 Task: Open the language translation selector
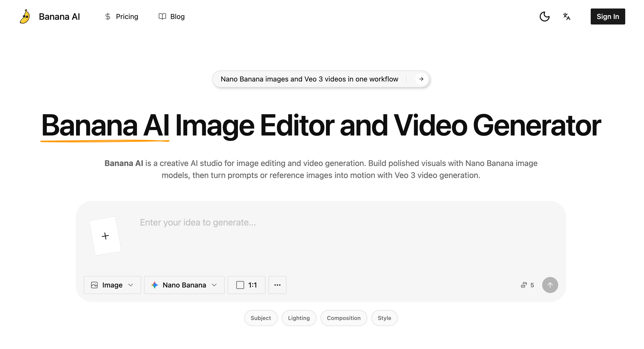click(566, 16)
